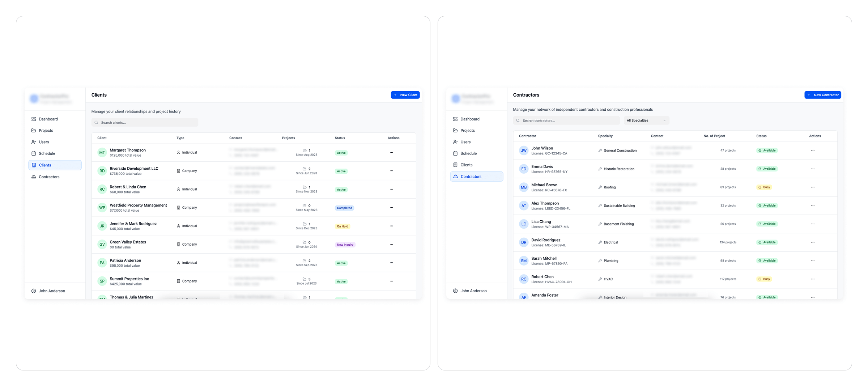868x386 pixels.
Task: Click the Search clients input field
Action: pyautogui.click(x=145, y=123)
